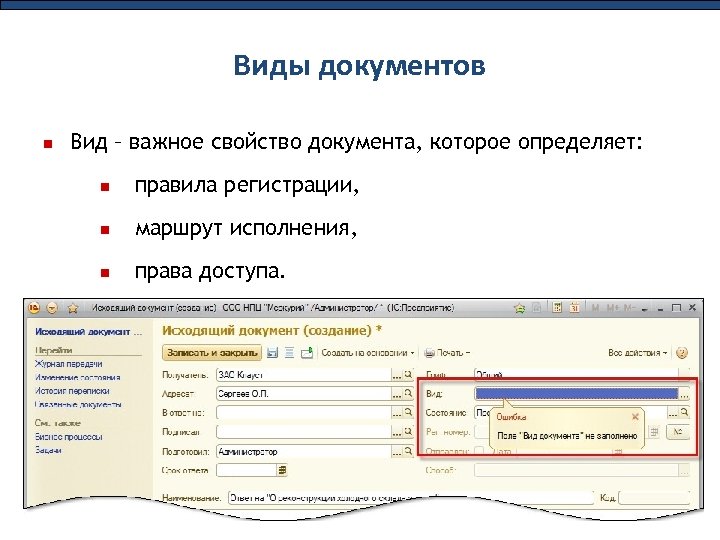
Task: Click the M memory button in title bar
Action: tap(596, 308)
